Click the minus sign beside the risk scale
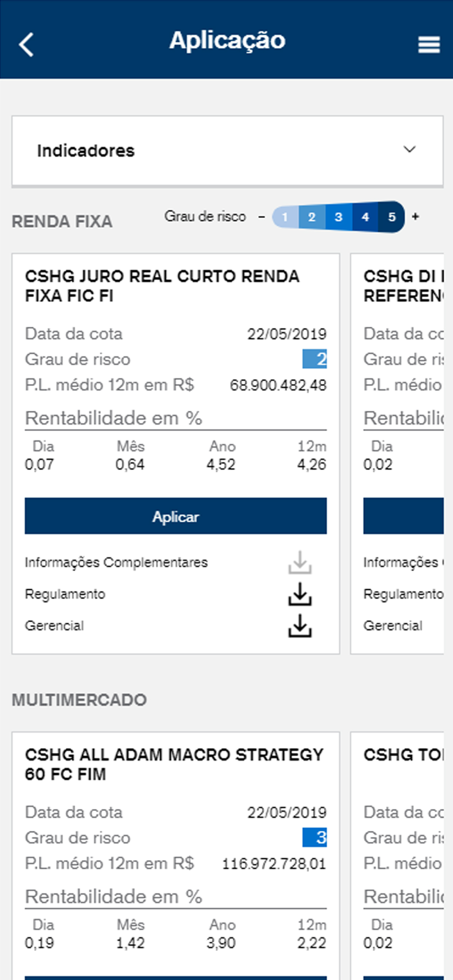The image size is (453, 980). click(262, 217)
